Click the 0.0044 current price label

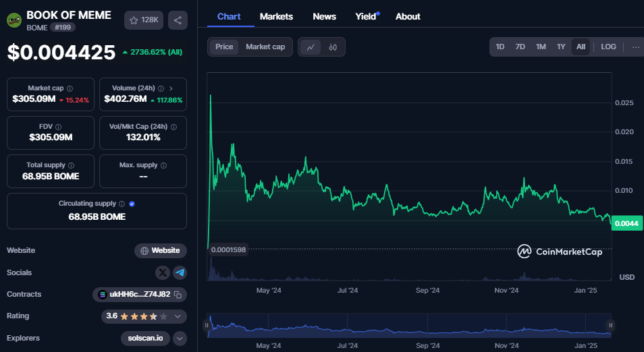click(x=626, y=223)
